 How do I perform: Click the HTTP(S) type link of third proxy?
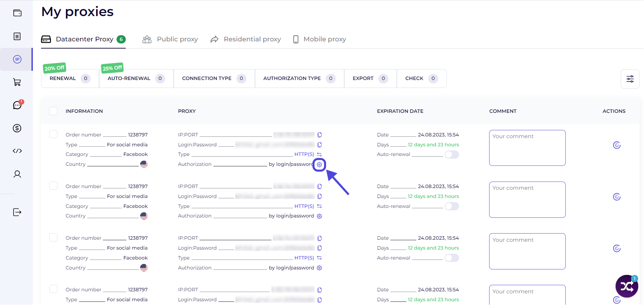coord(304,258)
